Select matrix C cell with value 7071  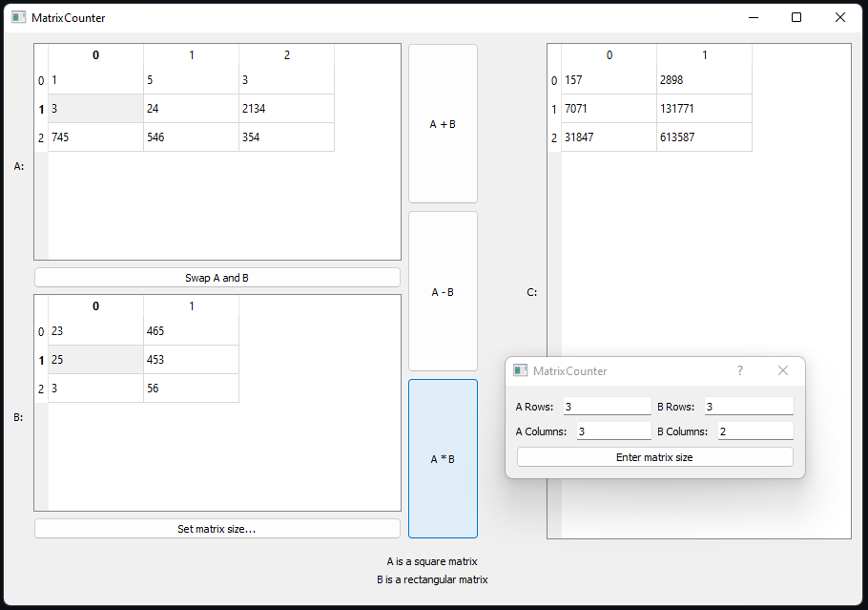[609, 109]
